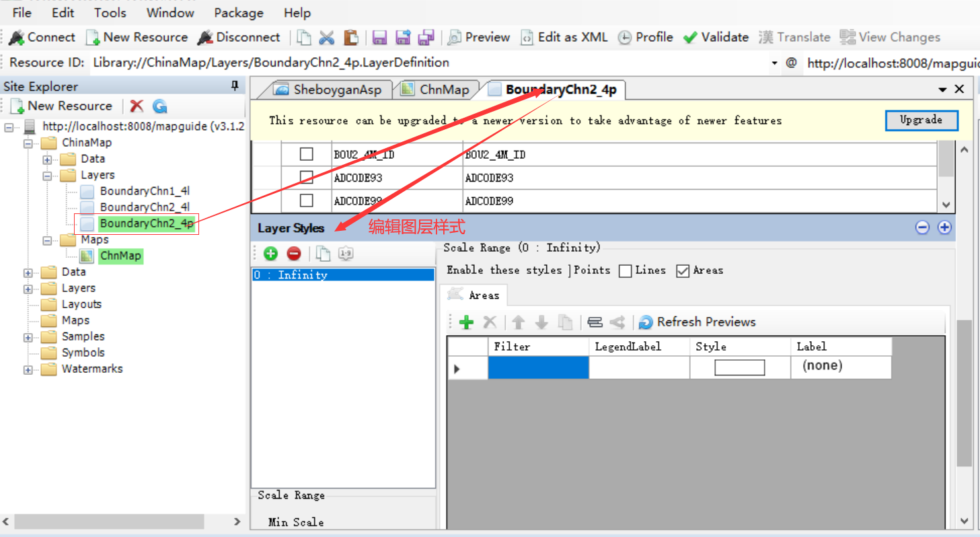Collapse Layer Styles with the minus icon

point(922,227)
